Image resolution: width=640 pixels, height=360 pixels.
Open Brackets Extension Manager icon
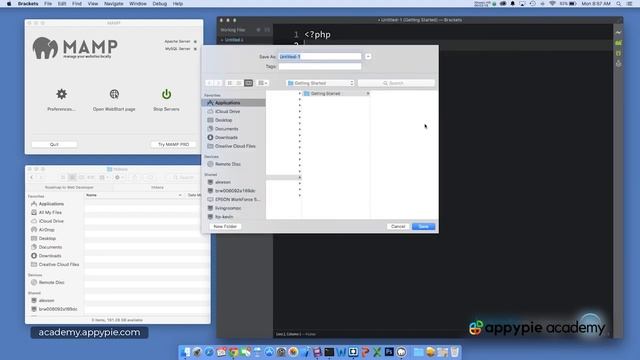pyautogui.click(x=618, y=43)
